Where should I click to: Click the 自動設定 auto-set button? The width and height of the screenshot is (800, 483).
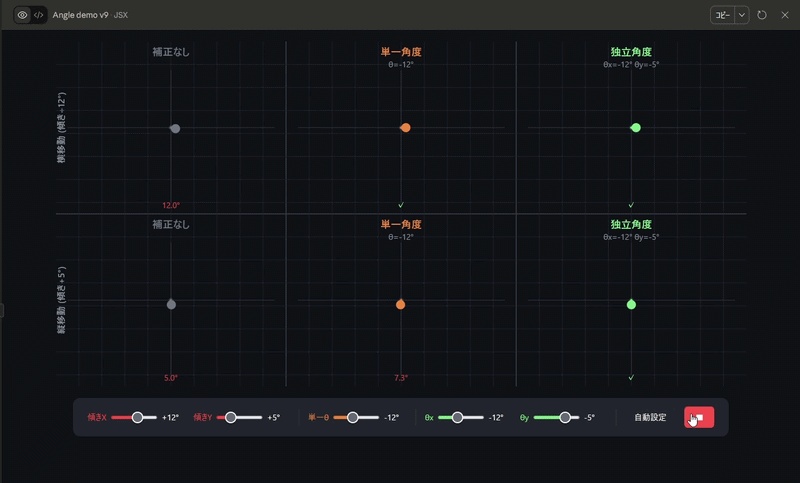point(650,417)
